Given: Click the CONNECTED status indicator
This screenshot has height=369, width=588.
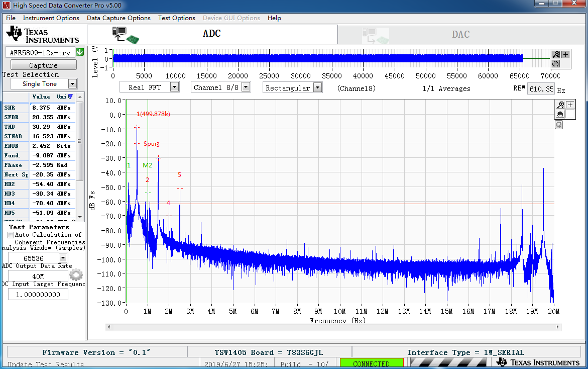Looking at the screenshot, I should tap(371, 363).
